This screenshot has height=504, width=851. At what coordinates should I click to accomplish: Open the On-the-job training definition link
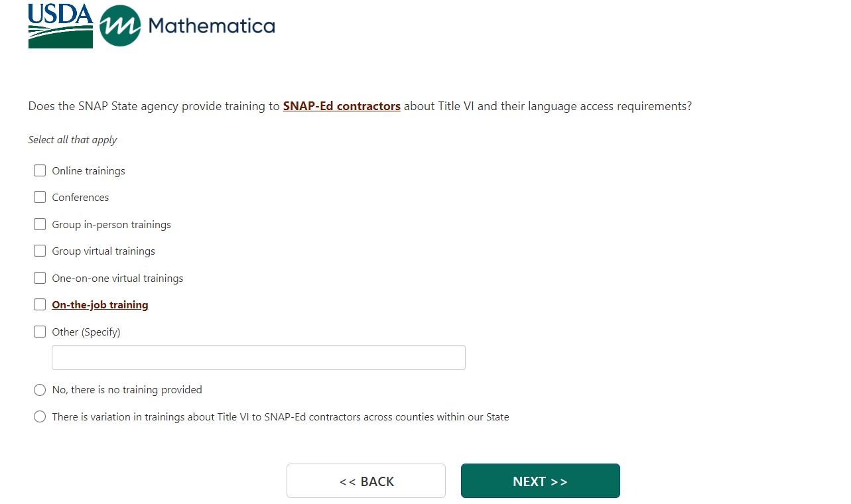pyautogui.click(x=100, y=305)
